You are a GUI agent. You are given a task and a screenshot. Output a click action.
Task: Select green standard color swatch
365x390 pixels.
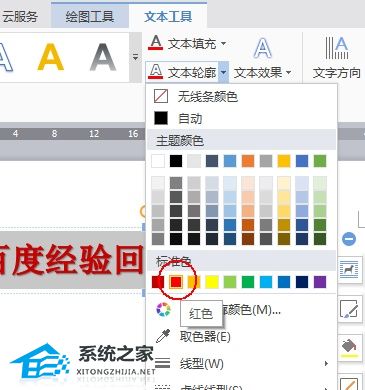[x=248, y=282]
